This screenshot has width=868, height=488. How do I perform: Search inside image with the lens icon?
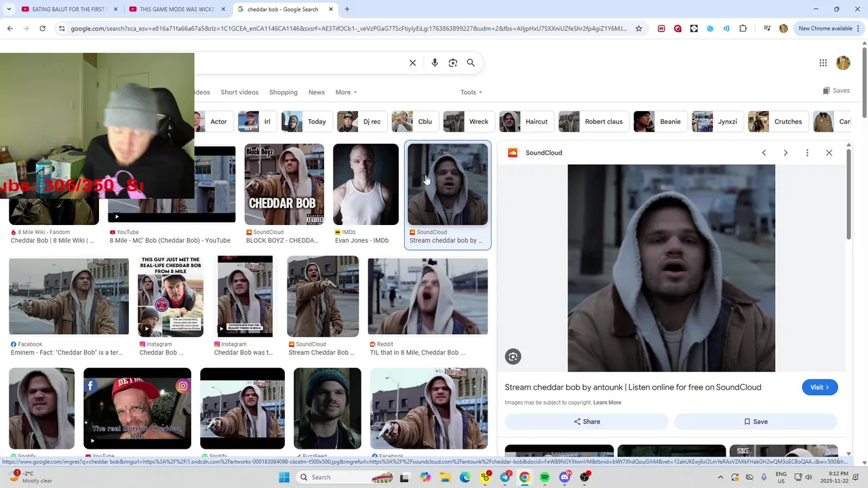(x=513, y=357)
